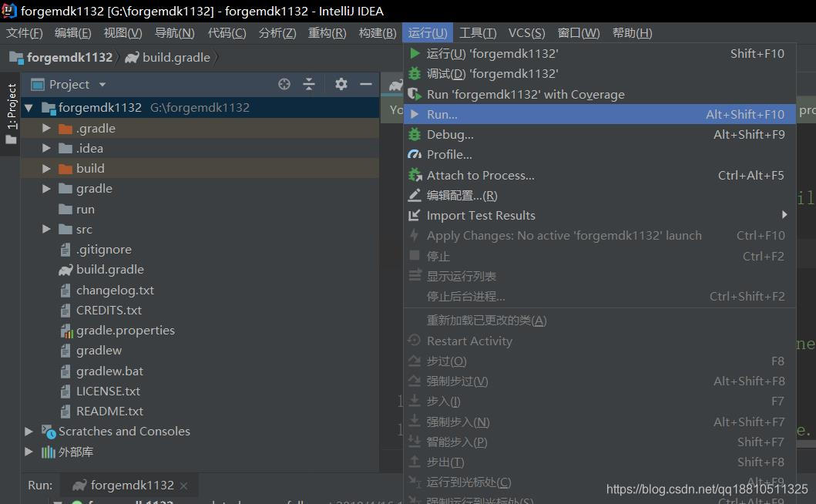Expand the build folder arrow

point(46,169)
